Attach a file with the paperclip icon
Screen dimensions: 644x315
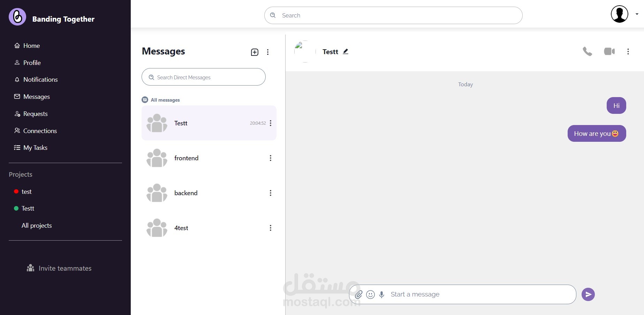pyautogui.click(x=358, y=295)
